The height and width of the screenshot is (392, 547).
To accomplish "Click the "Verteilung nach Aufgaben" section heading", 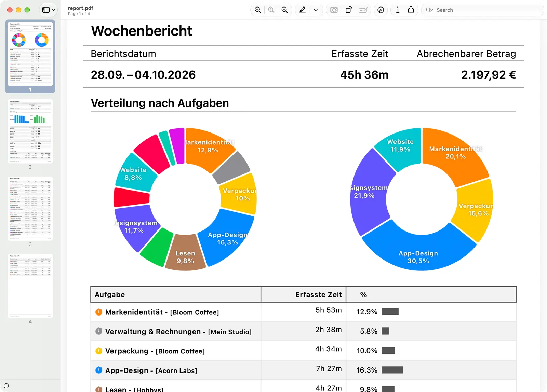I will tap(160, 103).
